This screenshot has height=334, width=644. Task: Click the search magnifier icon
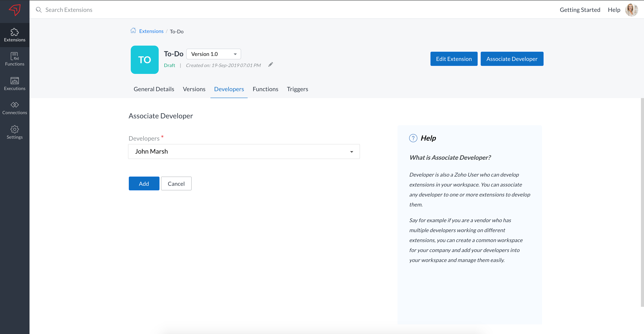39,10
